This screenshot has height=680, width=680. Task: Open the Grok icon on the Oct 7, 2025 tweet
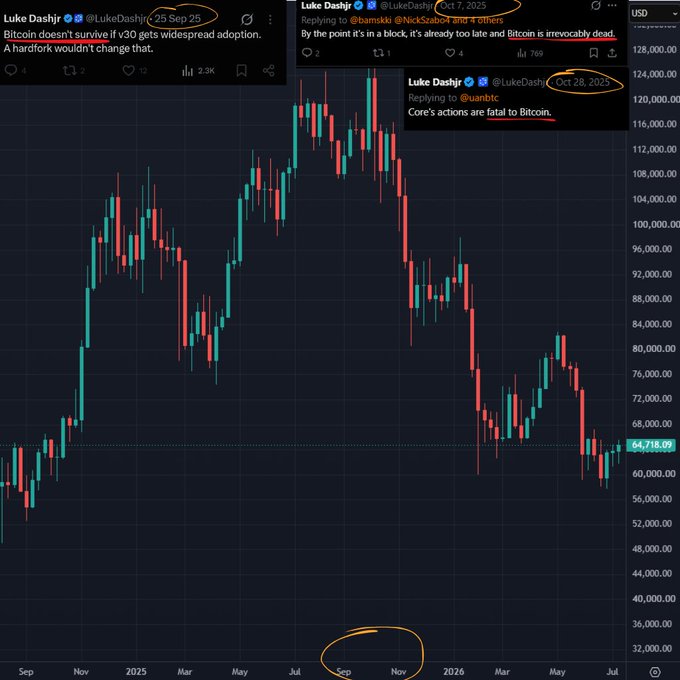(596, 5)
